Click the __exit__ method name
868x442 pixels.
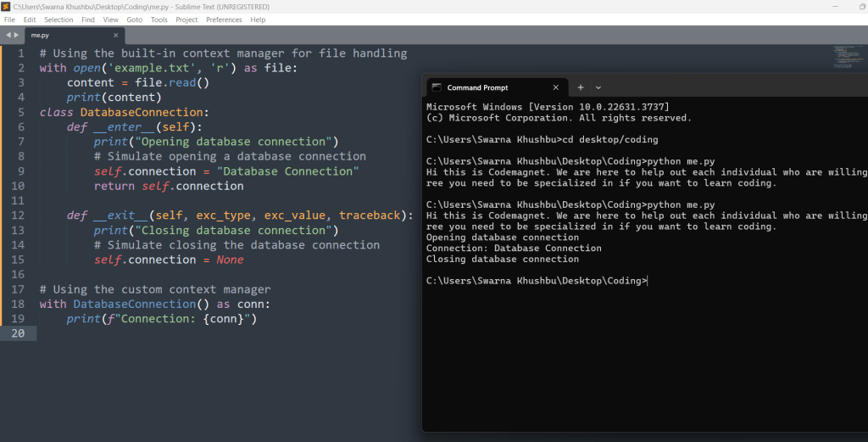point(121,215)
